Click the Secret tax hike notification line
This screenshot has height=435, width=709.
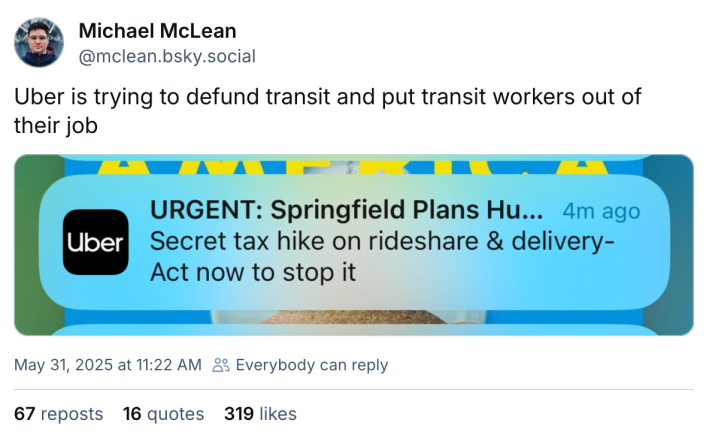380,242
